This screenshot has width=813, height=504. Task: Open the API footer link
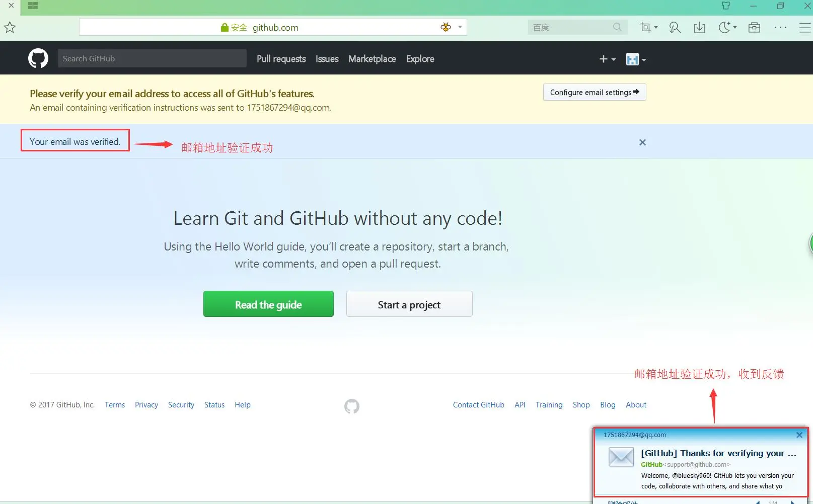coord(520,405)
